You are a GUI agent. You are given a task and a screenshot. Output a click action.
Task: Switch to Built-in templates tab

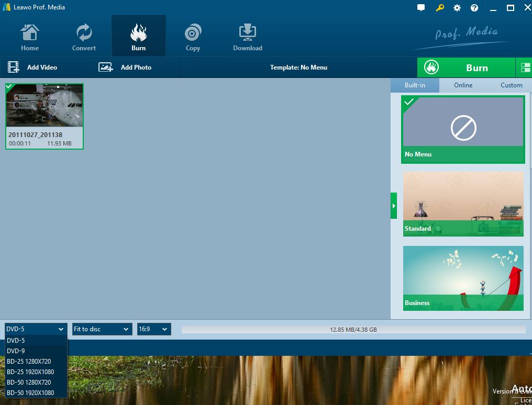[x=415, y=85]
